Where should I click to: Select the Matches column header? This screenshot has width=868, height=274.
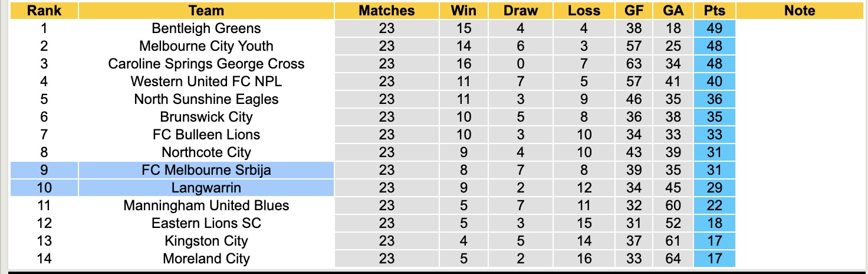tap(386, 11)
